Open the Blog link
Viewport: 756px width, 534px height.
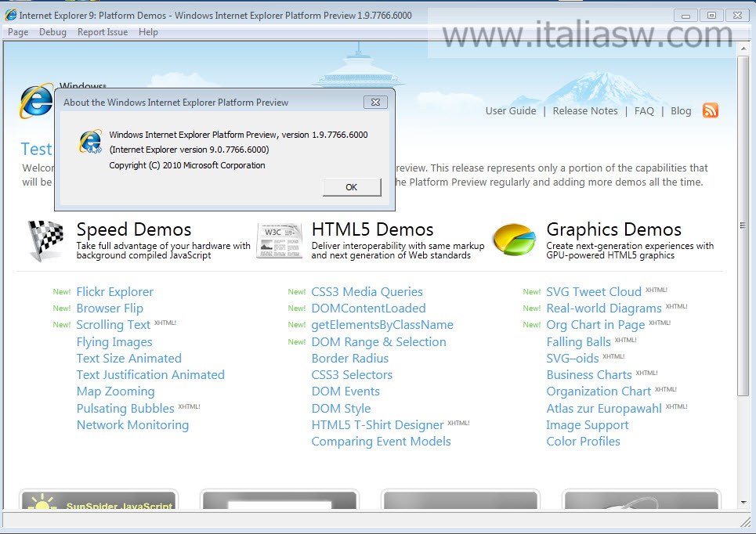click(681, 111)
